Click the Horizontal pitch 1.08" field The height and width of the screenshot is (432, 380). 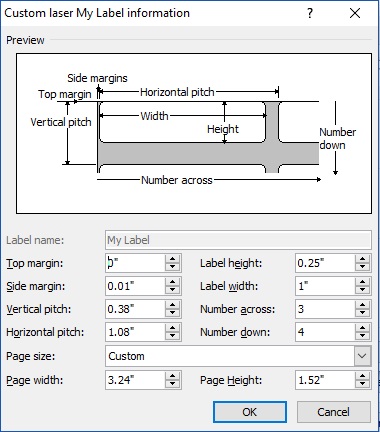(x=135, y=332)
